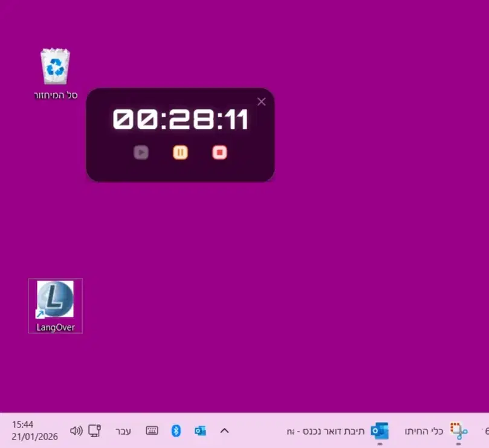
Task: Open the touch keyboard from the tray
Action: [152, 430]
